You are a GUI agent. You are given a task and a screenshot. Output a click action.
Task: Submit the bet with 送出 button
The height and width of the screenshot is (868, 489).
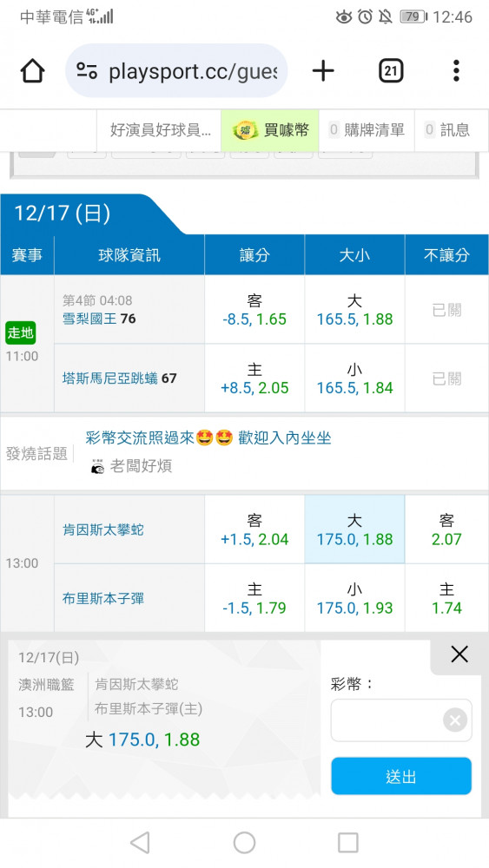(401, 776)
